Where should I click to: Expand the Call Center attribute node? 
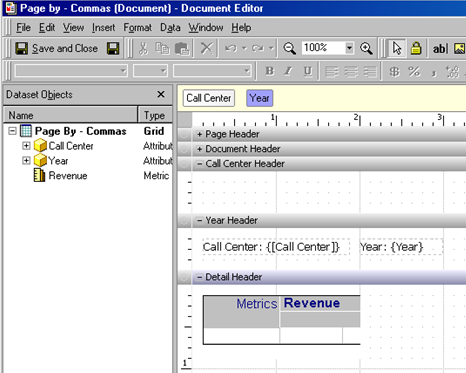click(26, 146)
